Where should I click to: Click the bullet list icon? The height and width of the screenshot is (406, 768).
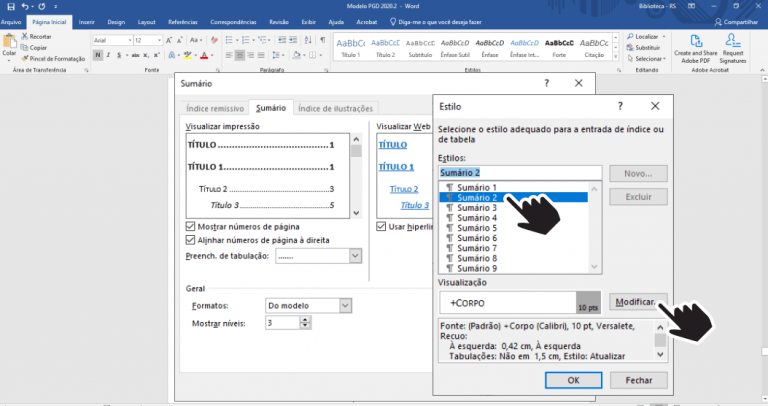click(x=228, y=40)
